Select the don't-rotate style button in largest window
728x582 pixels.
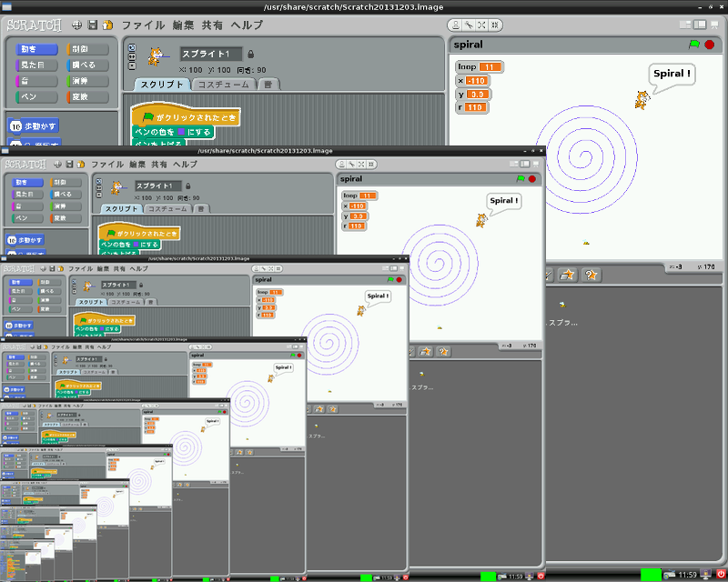[x=132, y=65]
